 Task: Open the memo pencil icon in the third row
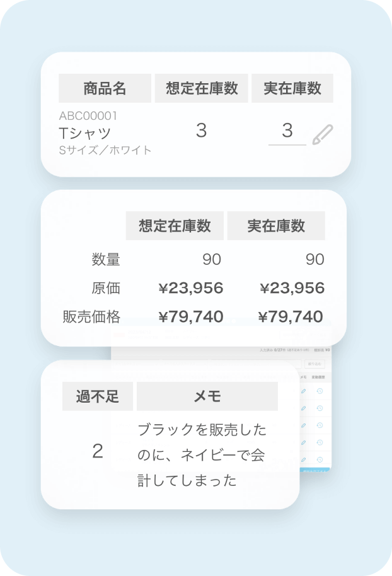[304, 425]
